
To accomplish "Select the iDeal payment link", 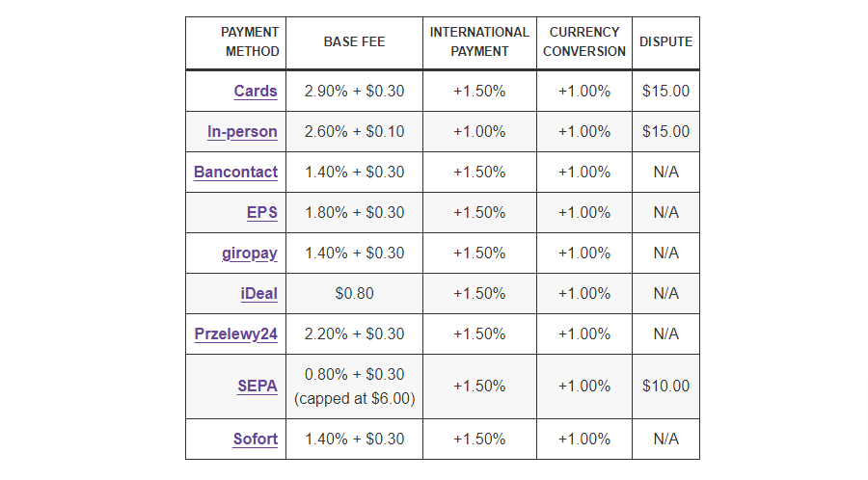I will click(x=258, y=294).
